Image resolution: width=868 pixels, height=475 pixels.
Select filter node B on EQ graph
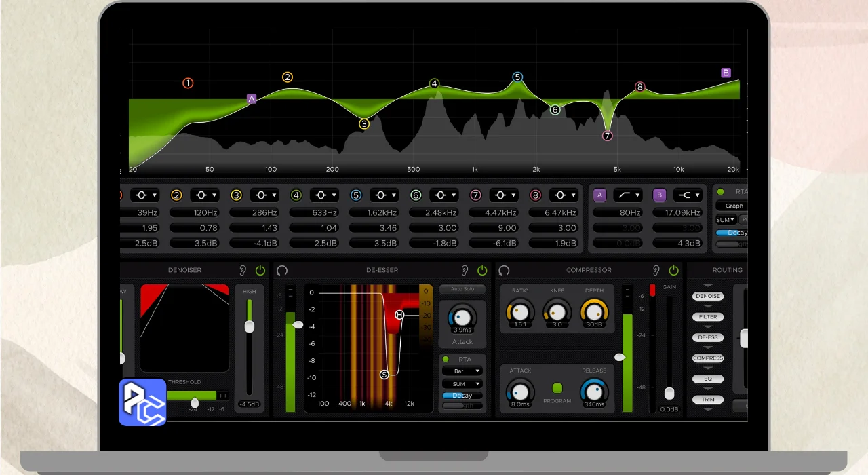pos(726,73)
